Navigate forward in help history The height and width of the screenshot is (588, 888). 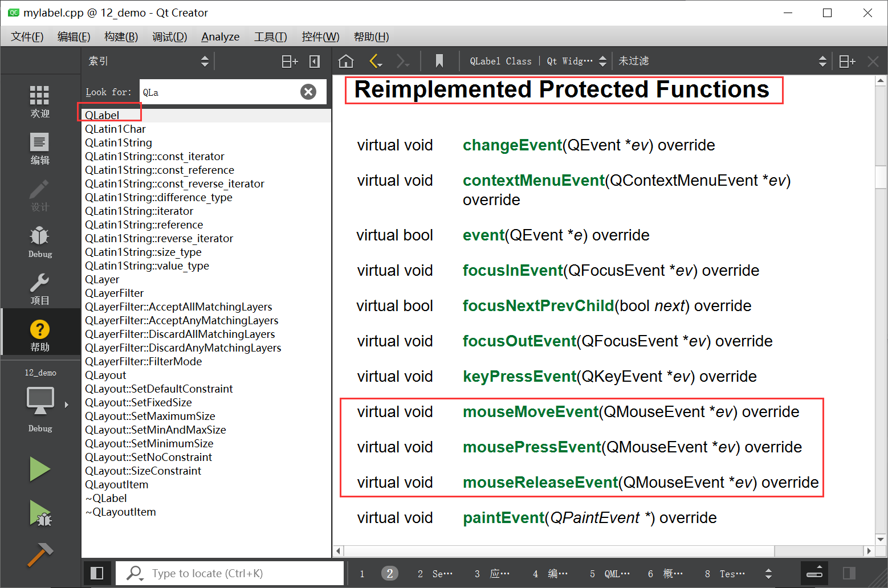403,61
